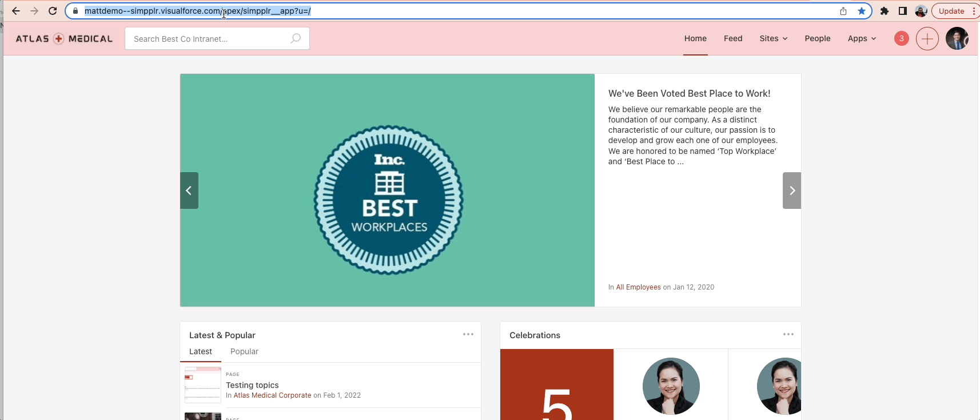
Task: Open the Chrome profile avatar
Action: click(x=921, y=11)
